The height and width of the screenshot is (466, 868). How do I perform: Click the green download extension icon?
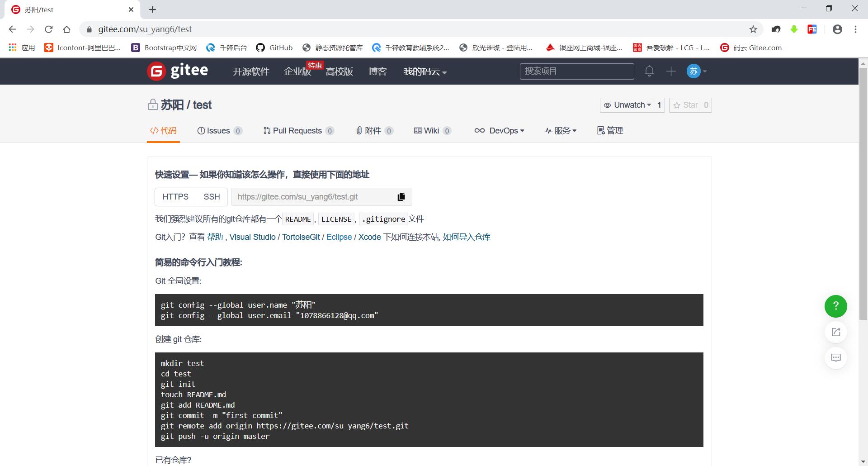click(794, 29)
